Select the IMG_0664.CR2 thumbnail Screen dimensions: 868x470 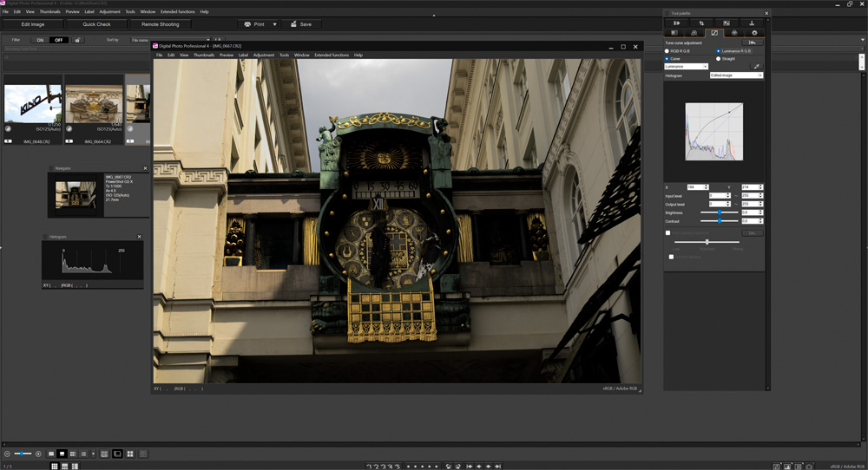point(94,109)
